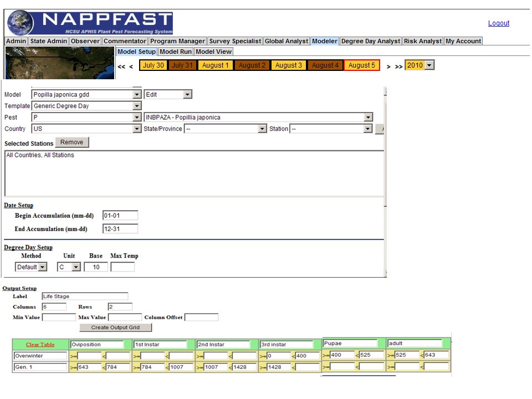The width and height of the screenshot is (532, 399).
Task: Open the Station dropdown
Action: (x=331, y=129)
